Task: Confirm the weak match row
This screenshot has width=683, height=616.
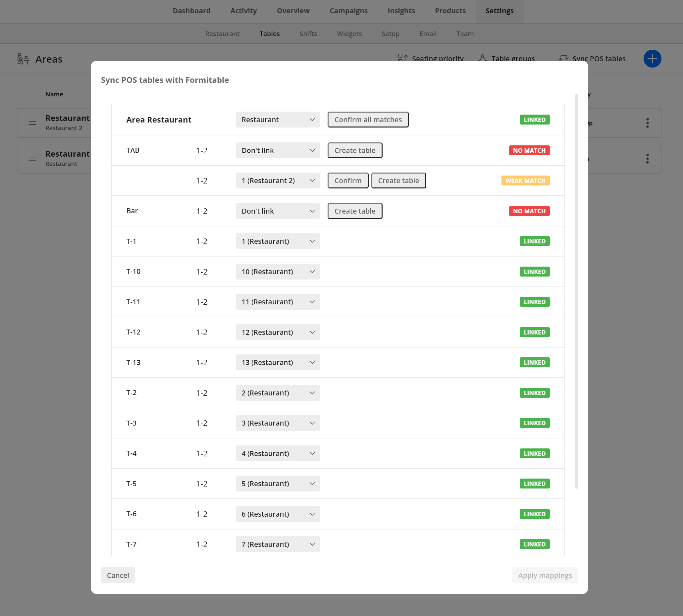Action: 347,180
